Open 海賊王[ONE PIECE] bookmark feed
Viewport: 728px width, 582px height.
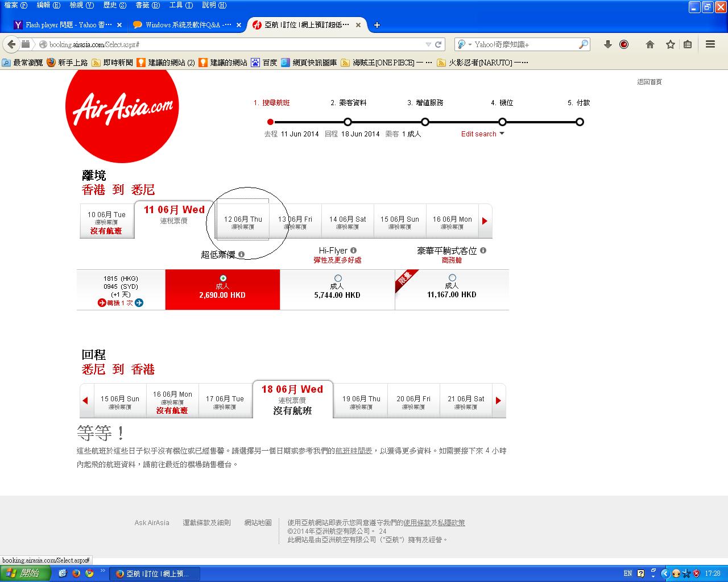(387, 63)
